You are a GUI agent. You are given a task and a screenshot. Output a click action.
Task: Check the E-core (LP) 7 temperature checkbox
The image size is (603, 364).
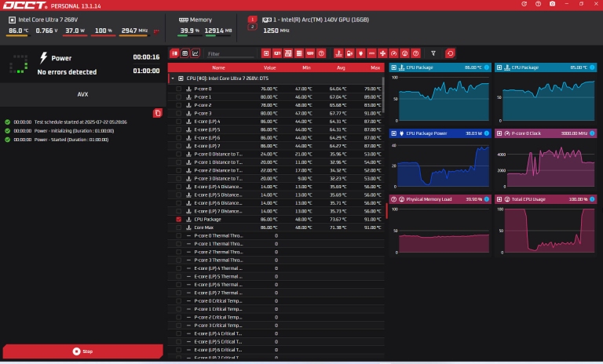coord(178,146)
